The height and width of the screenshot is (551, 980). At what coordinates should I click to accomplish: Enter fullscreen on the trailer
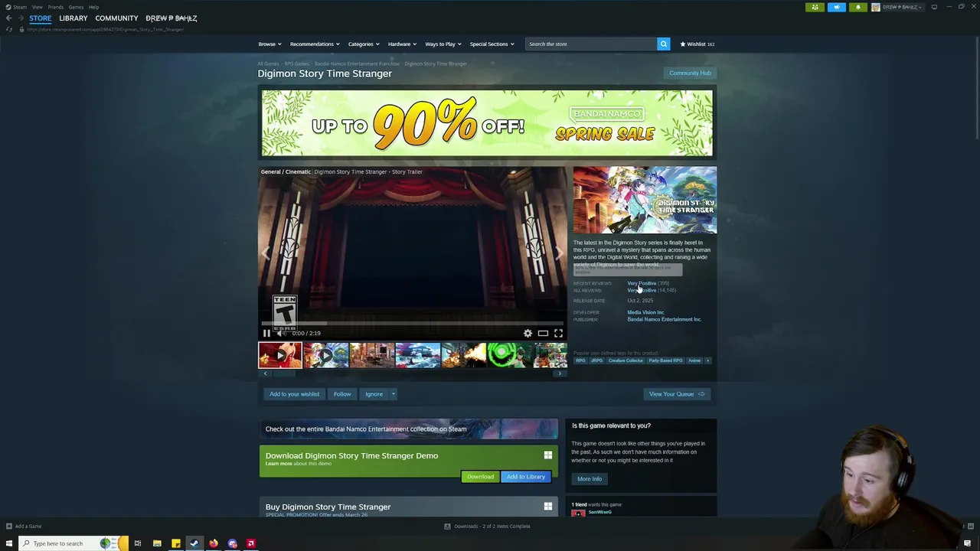coord(558,333)
